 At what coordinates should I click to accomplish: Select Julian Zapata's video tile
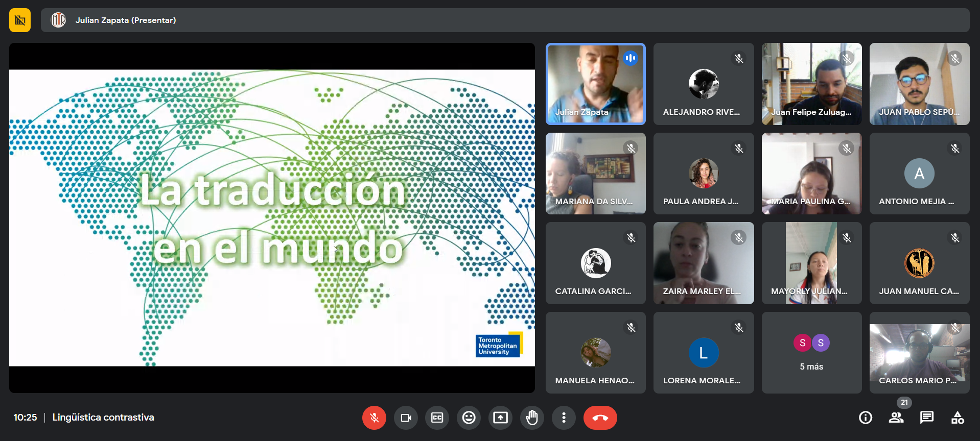pyautogui.click(x=596, y=84)
